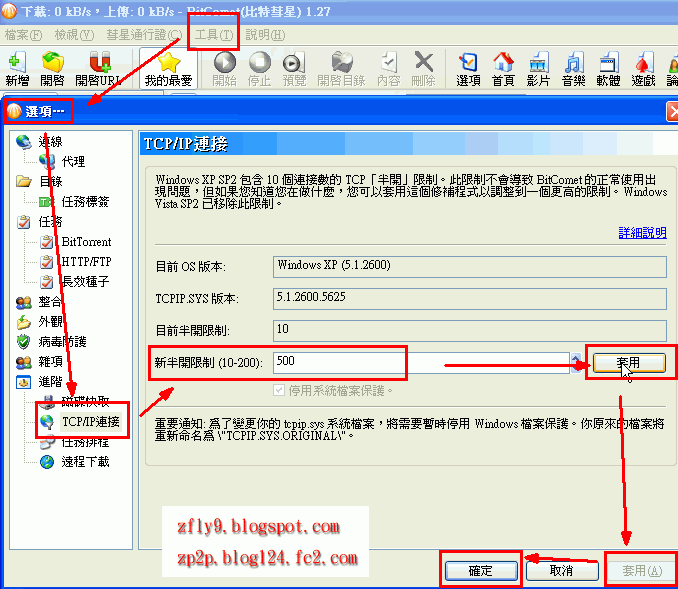Select 病毒防護 tree item
Image resolution: width=678 pixels, height=589 pixels.
[62, 342]
